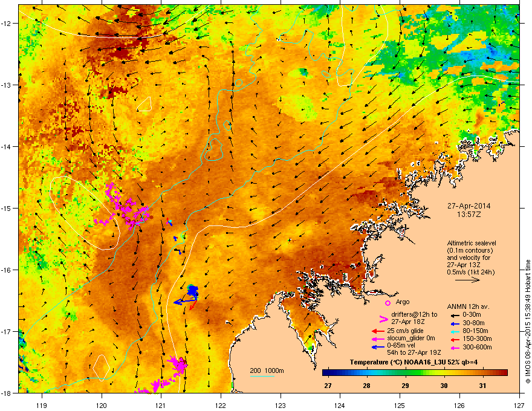
Task: Click the Temperature NOAA16_L3U colorbar title
Action: coord(414,362)
